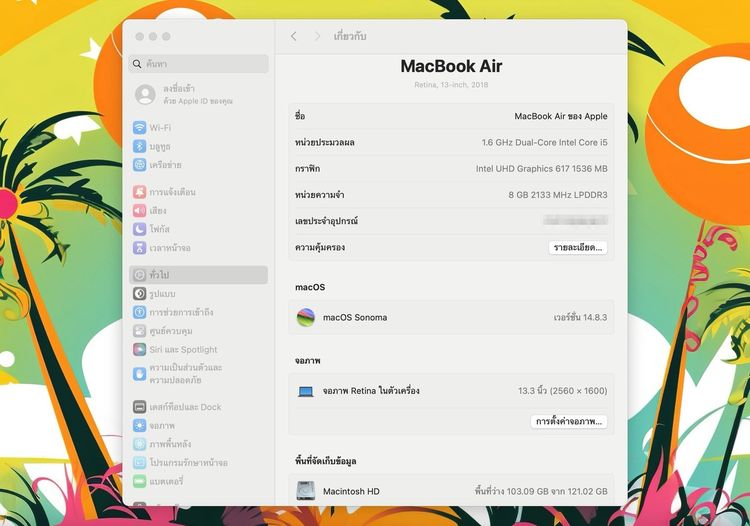This screenshot has height=526, width=750.
Task: Select the เครือข่าย network globe icon
Action: tap(139, 164)
